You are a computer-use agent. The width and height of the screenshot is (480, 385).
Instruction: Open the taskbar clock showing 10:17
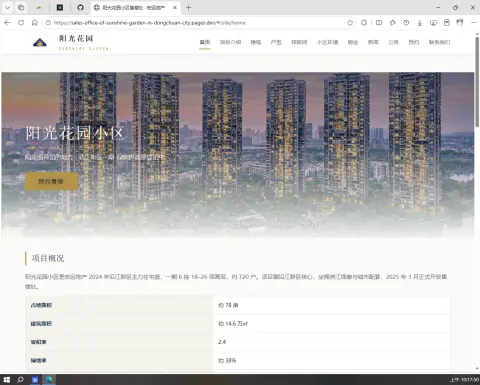tap(465, 380)
